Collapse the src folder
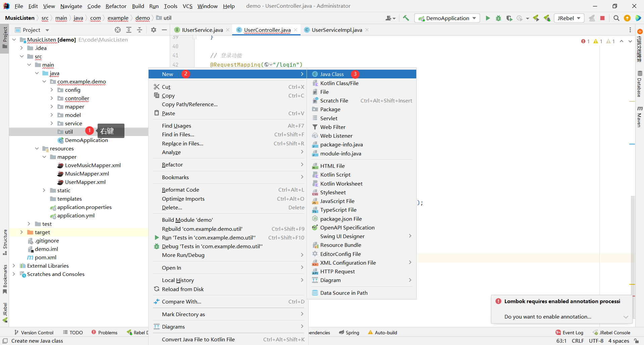 coord(22,56)
